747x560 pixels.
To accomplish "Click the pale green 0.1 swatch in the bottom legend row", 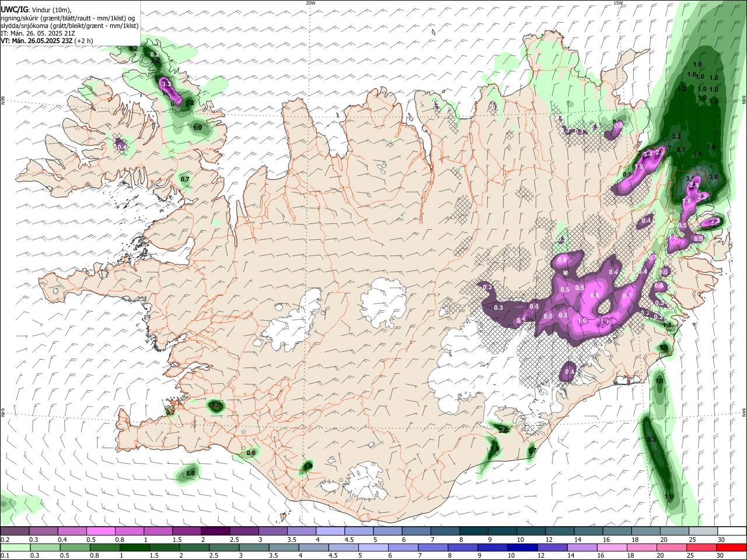I will 15,548.
